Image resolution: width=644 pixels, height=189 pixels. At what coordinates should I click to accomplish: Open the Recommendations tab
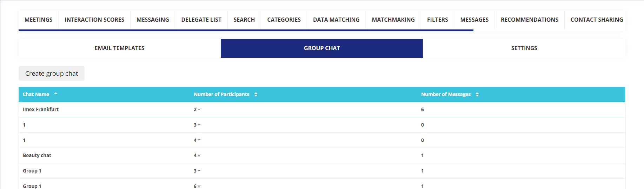pos(529,20)
